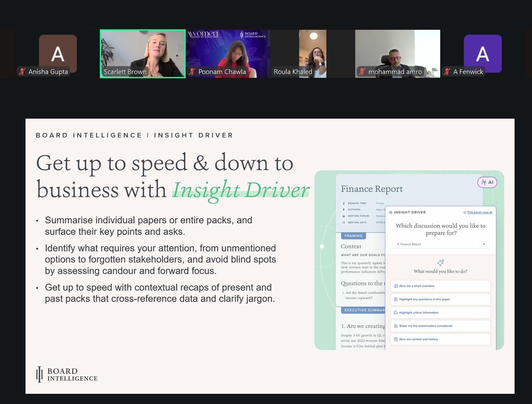Open 'This panel uses AI' link
Image resolution: width=532 pixels, height=404 pixels.
479,212
